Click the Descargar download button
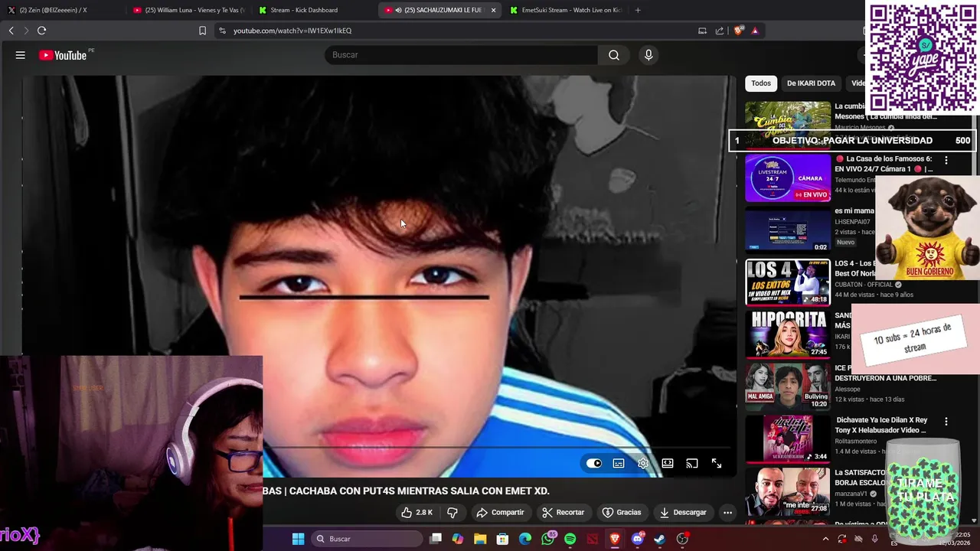Screen dimensions: 980x551 click(683, 512)
